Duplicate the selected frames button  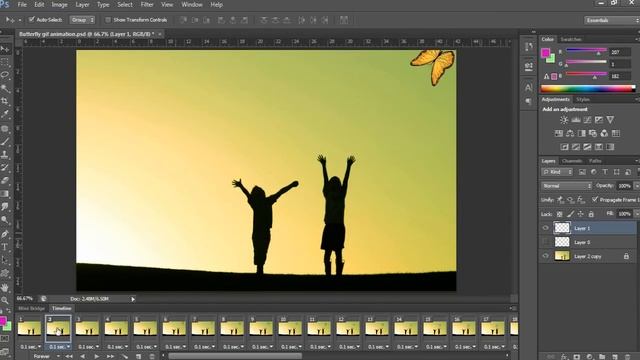point(138,356)
